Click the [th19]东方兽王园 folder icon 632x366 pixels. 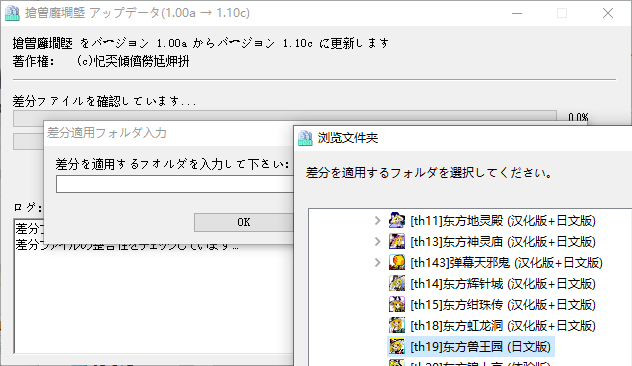(397, 346)
